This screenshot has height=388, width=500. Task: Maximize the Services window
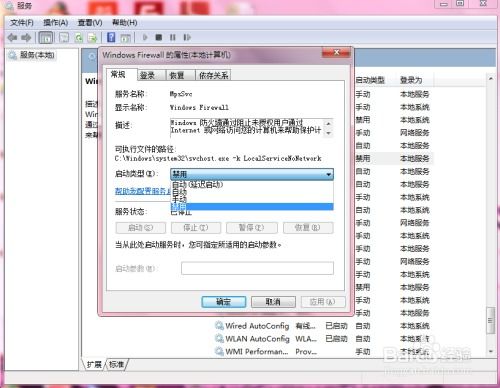(460, 4)
